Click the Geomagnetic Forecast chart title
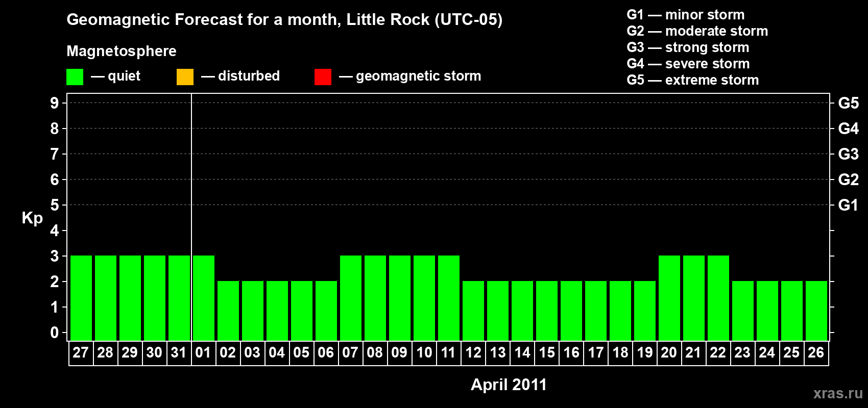The height and width of the screenshot is (408, 868). click(x=284, y=20)
